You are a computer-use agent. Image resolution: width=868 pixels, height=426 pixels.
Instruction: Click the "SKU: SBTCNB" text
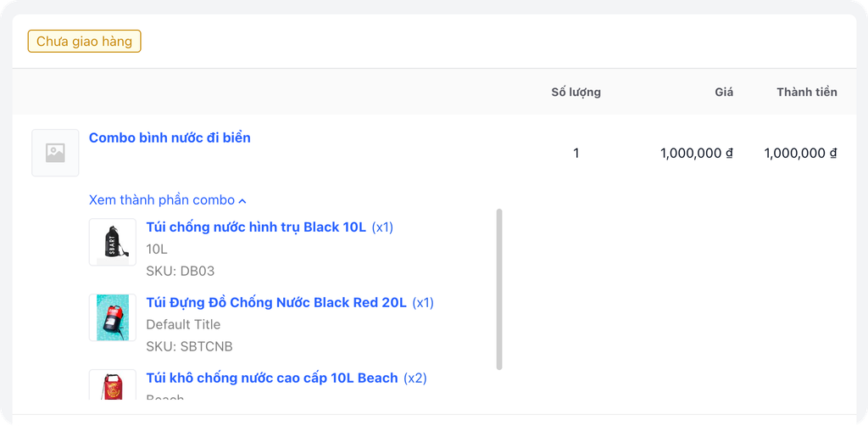(189, 346)
